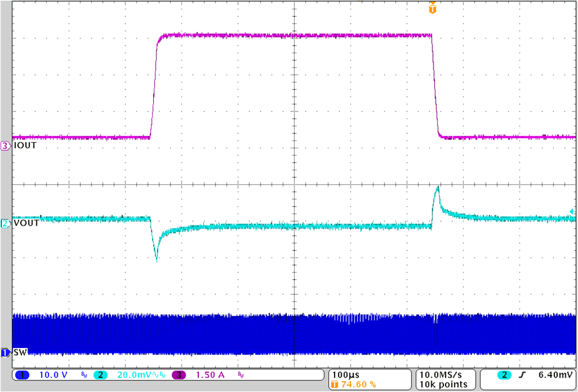Click the Channel 2 reference marker at the left edge

tap(5, 222)
